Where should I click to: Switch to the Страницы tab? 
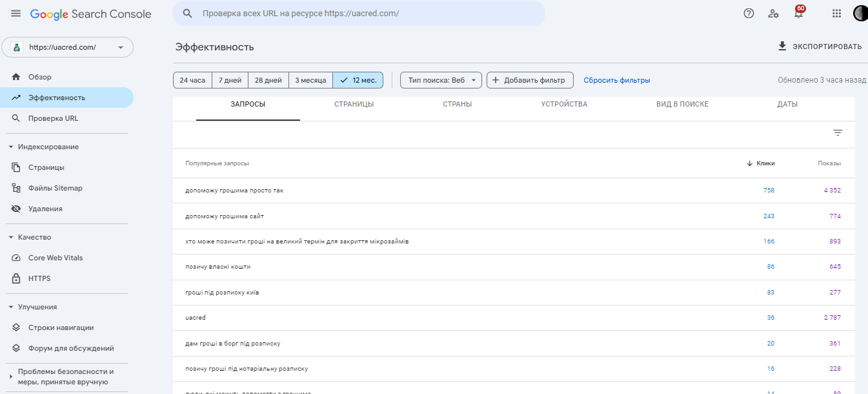(x=354, y=104)
